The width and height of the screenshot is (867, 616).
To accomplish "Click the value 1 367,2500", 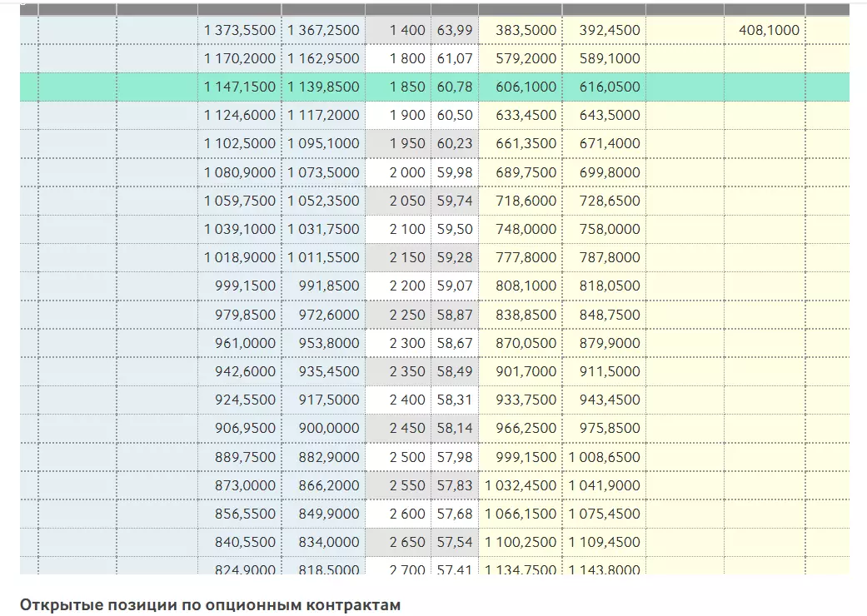I will [x=323, y=31].
